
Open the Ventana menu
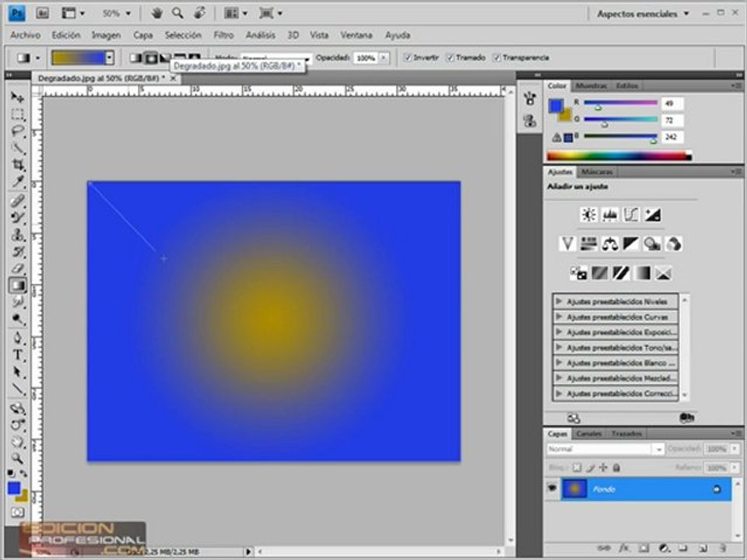click(356, 35)
